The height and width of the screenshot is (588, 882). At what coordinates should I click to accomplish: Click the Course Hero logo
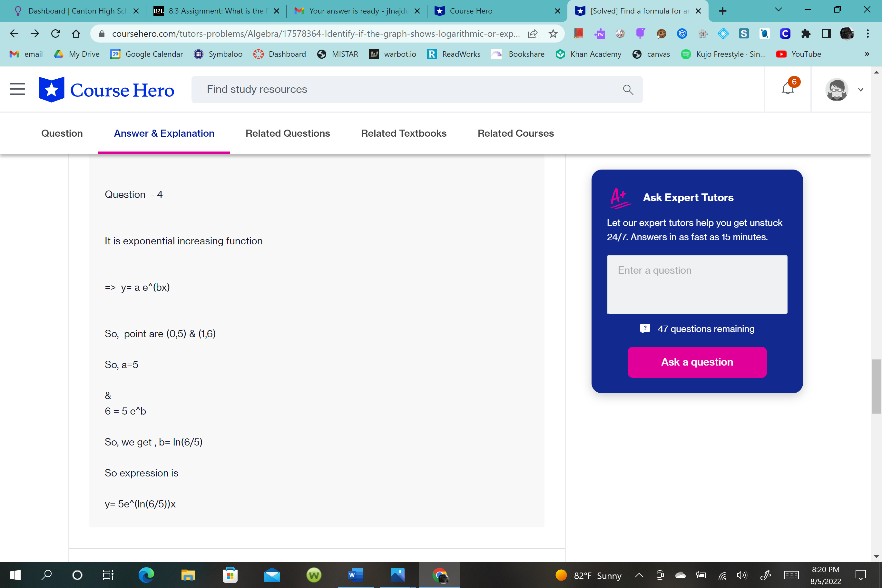point(106,90)
